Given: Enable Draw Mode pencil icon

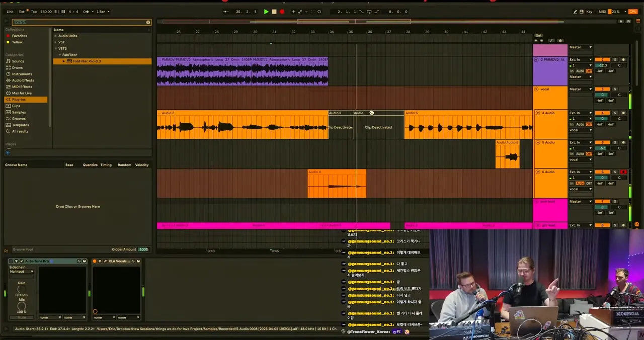Looking at the screenshot, I should tap(575, 12).
